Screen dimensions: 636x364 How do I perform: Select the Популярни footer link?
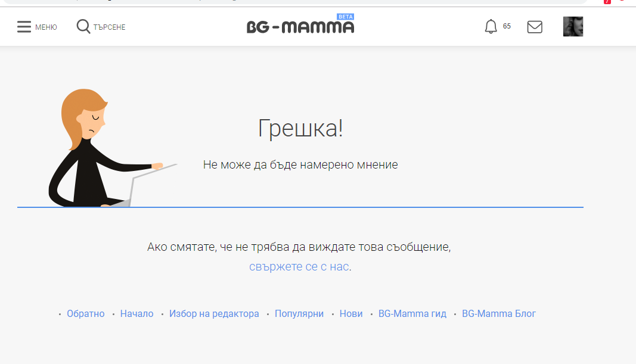click(x=299, y=314)
